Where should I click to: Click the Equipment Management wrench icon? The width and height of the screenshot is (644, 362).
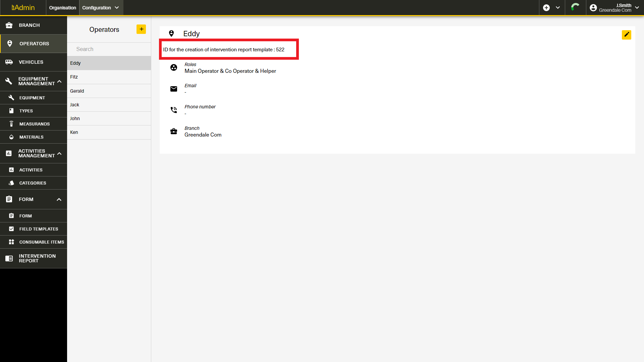coord(9,81)
